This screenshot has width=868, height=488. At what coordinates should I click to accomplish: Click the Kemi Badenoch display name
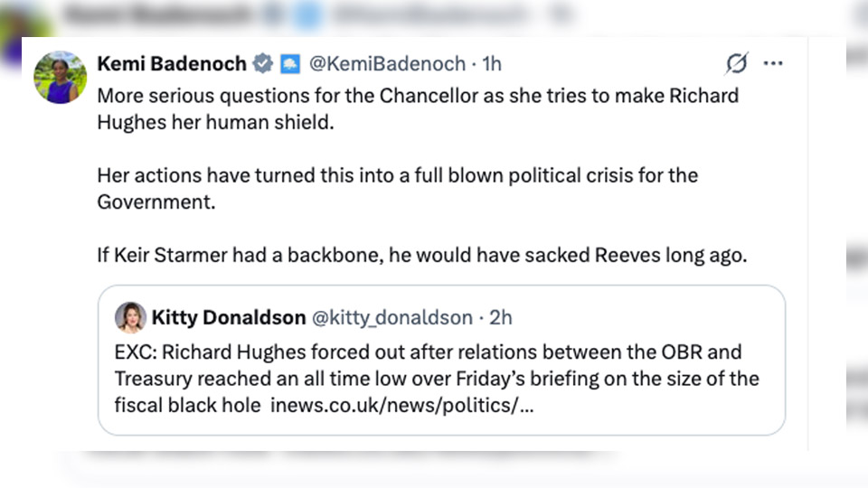tap(172, 63)
